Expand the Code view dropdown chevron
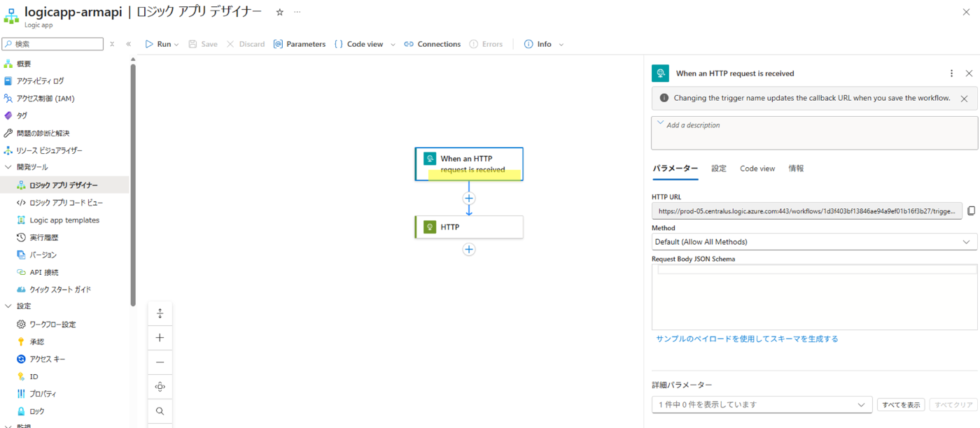Screen dimensions: 980x428 [x=393, y=44]
